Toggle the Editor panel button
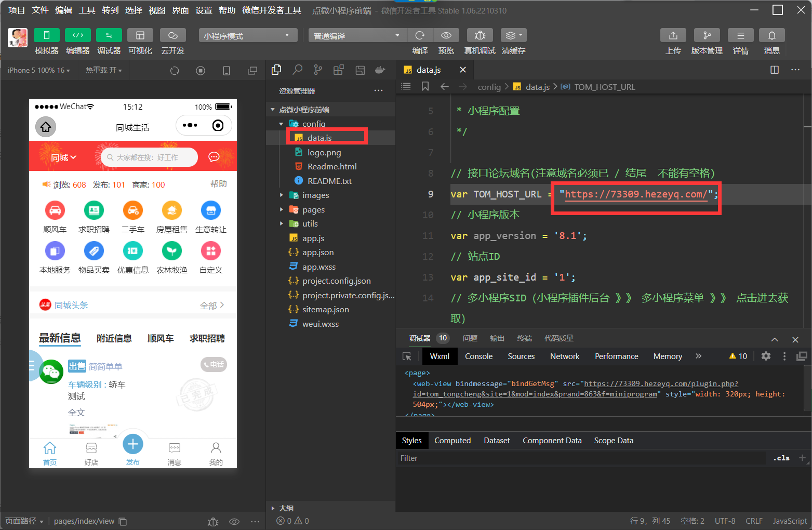Viewport: 812px width, 530px height. [x=78, y=35]
